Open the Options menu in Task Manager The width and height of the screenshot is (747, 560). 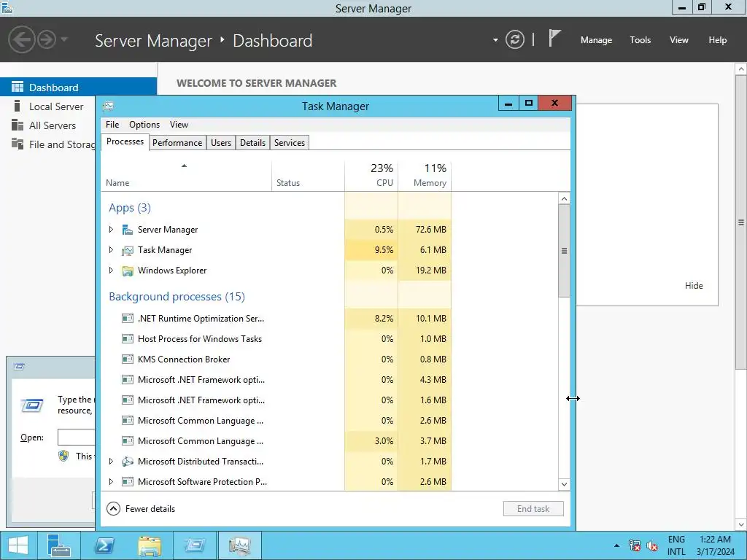[144, 125]
